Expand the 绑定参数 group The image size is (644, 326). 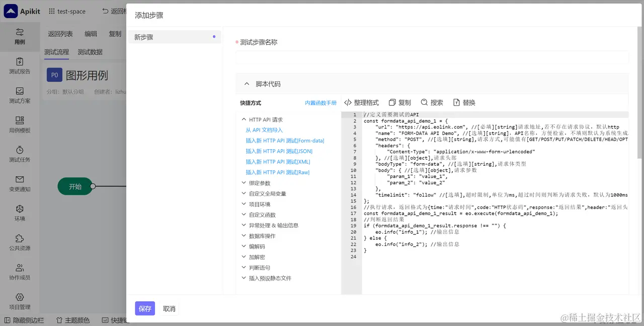(244, 183)
